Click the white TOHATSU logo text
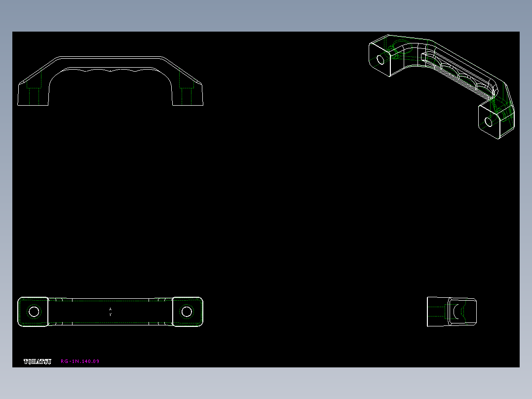The width and height of the screenshot is (532, 399). [x=38, y=361]
